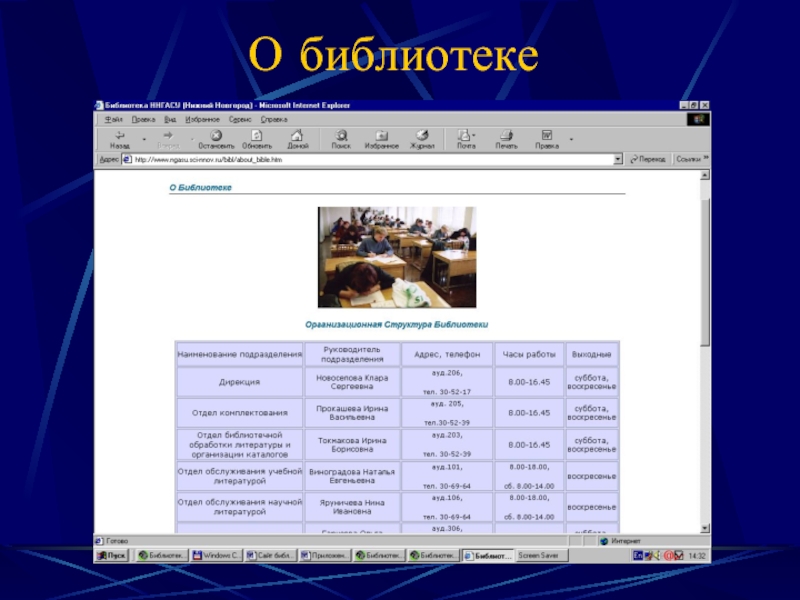This screenshot has width=800, height=600.
Task: Click Новоселова Клара Сергеевна cell
Action: pos(352,382)
